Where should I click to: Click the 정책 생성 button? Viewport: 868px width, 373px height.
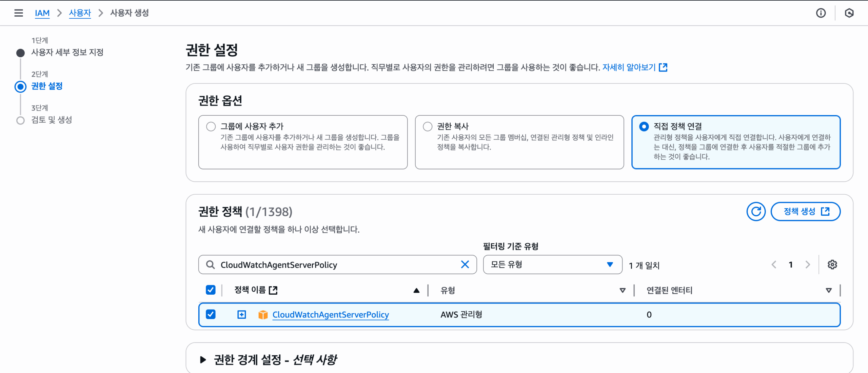tap(805, 212)
